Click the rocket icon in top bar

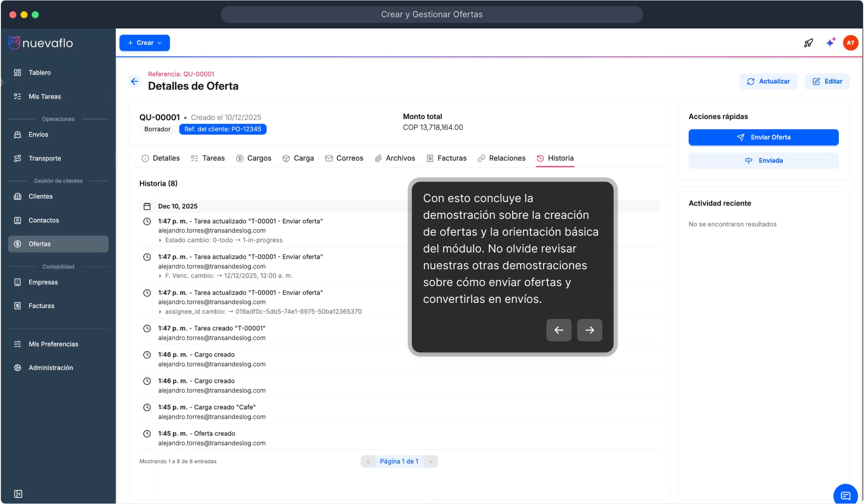808,43
